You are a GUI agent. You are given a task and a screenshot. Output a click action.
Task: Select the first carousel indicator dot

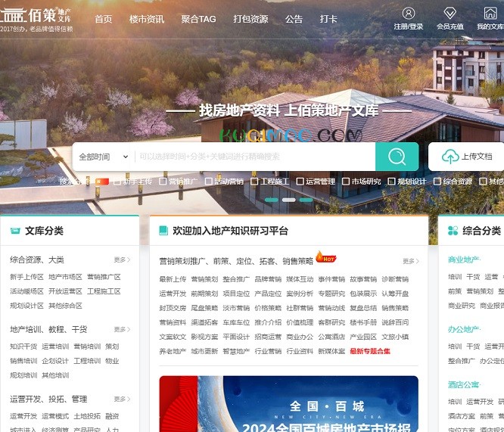point(271,200)
